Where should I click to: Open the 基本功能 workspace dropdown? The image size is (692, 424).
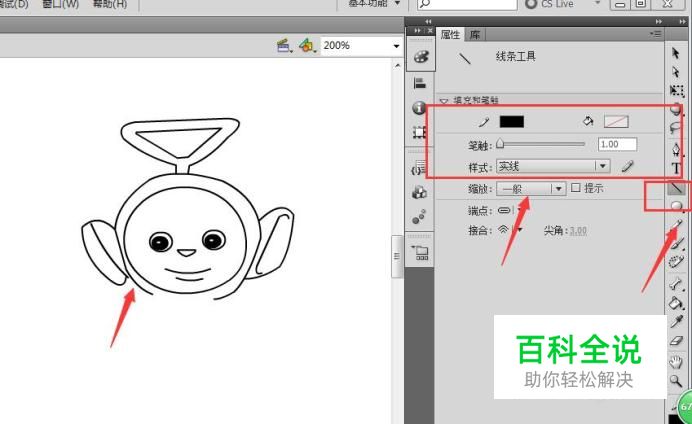(x=374, y=4)
